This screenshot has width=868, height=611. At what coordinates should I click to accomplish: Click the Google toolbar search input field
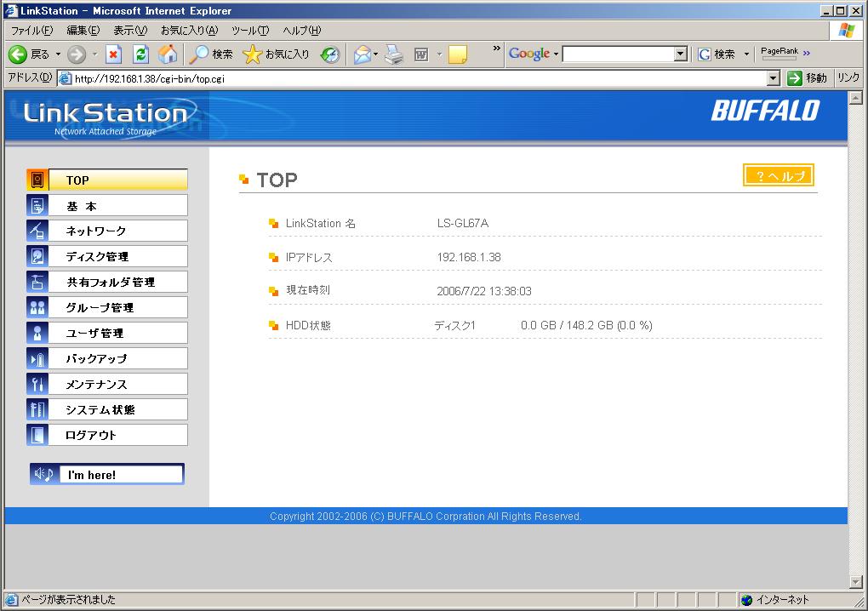(618, 54)
